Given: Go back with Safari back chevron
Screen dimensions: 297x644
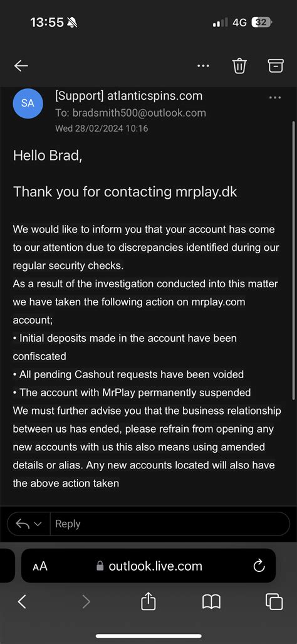Looking at the screenshot, I should 22,602.
